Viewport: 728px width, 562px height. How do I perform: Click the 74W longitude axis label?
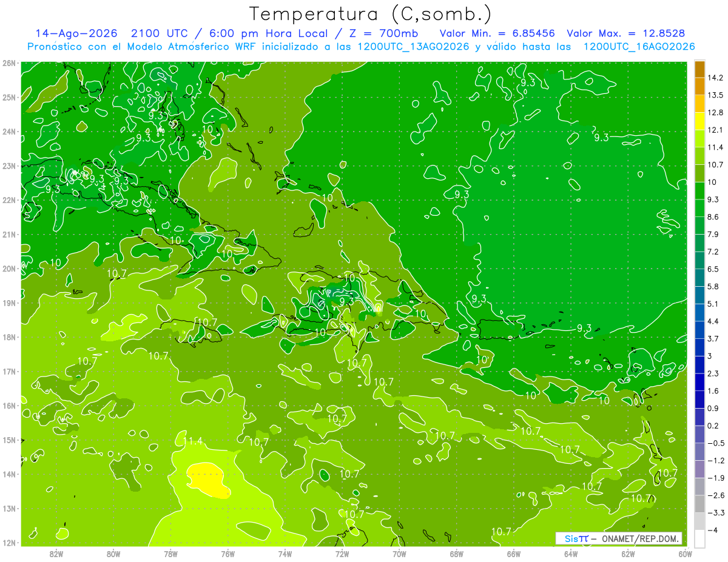pyautogui.click(x=285, y=554)
